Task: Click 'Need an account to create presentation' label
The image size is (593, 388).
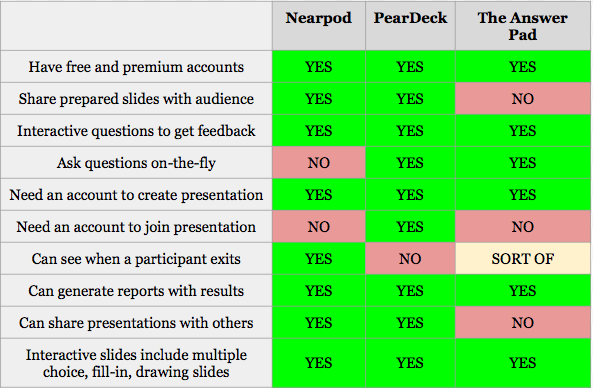Action: 136,195
